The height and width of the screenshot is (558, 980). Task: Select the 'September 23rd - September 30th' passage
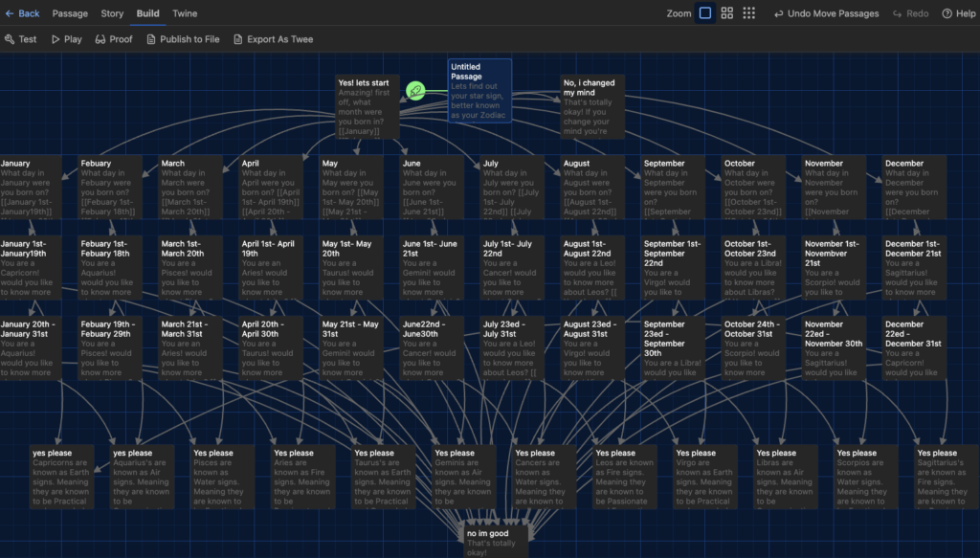(673, 348)
